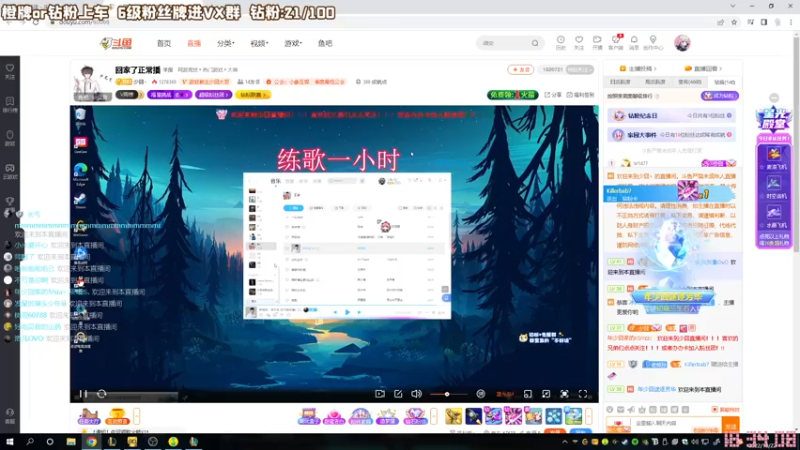The image size is (800, 450).
Task: Toggle theater mode in player
Action: (546, 394)
